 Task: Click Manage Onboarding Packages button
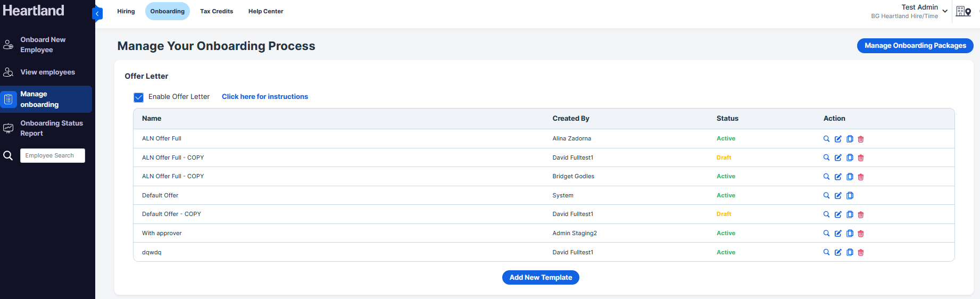pyautogui.click(x=915, y=46)
